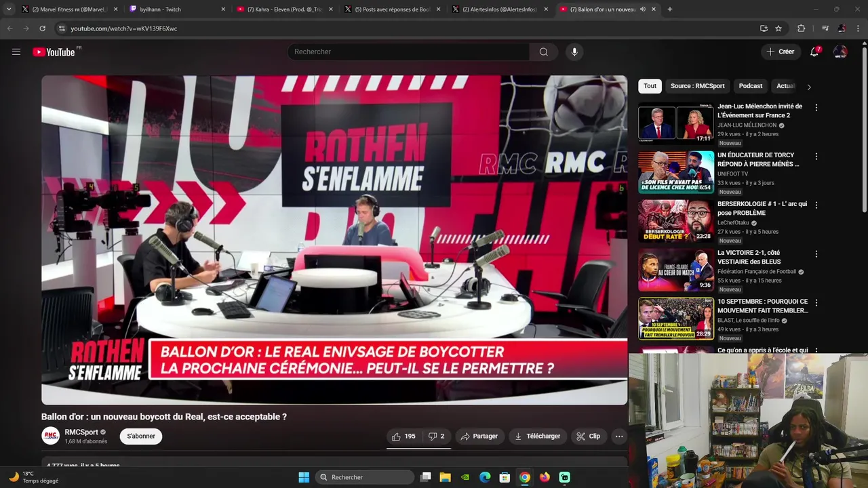Mute the Ballon d'or tab audio icon
Screen dimensions: 868x488
(x=642, y=9)
